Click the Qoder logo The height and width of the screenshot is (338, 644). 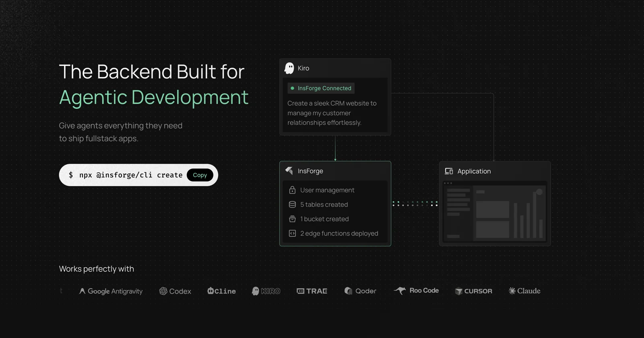click(360, 291)
